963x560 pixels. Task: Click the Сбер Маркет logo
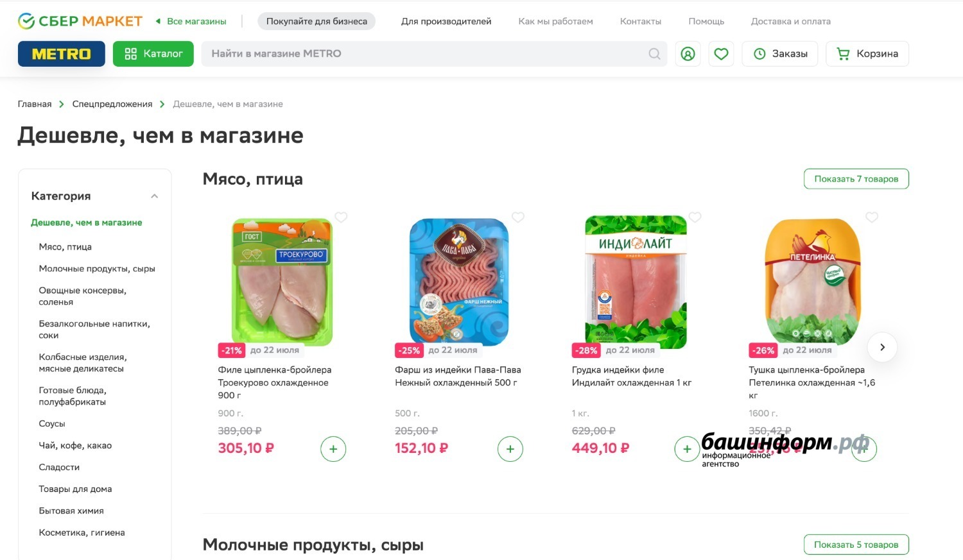[x=80, y=21]
